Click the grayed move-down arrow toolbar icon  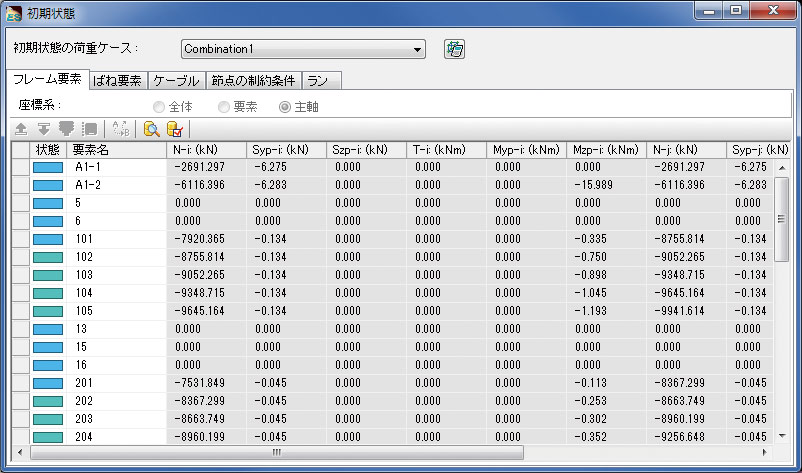[43, 129]
